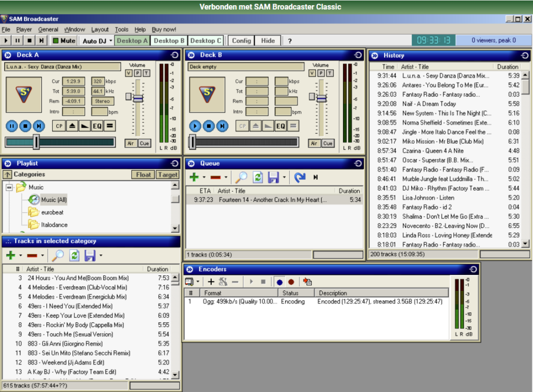Open dropdown next to tracks red minus
Screen dimensions: 533x392
click(42, 255)
